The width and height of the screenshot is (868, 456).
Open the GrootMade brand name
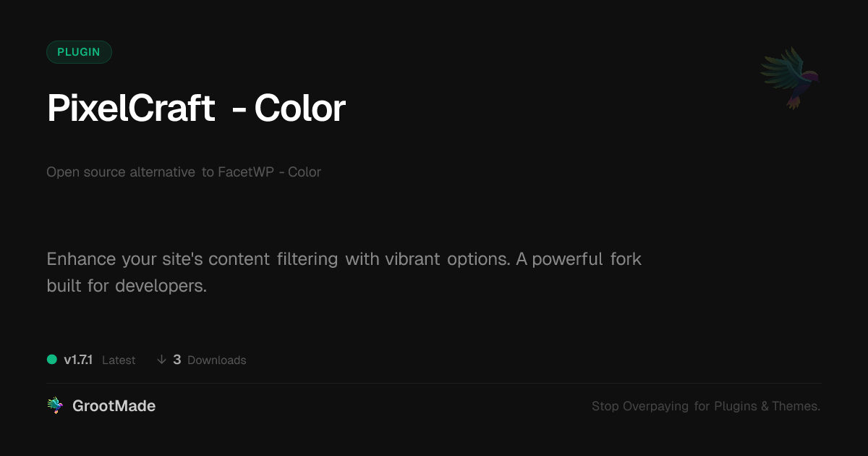[114, 406]
